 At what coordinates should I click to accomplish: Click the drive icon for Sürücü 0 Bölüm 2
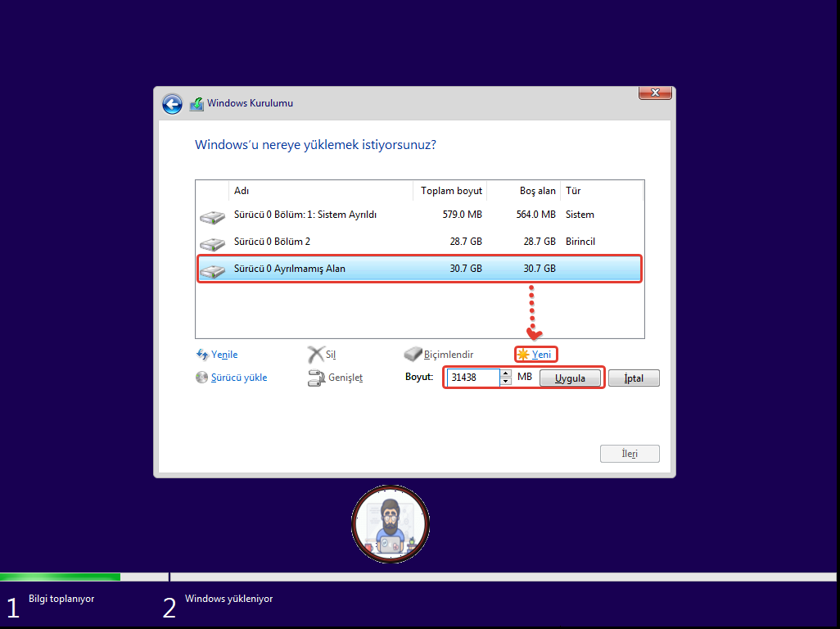click(212, 244)
